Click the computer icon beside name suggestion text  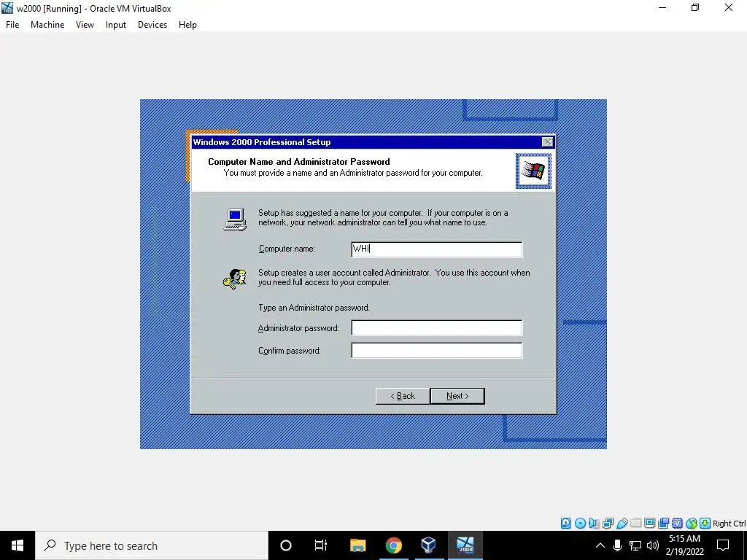[236, 219]
